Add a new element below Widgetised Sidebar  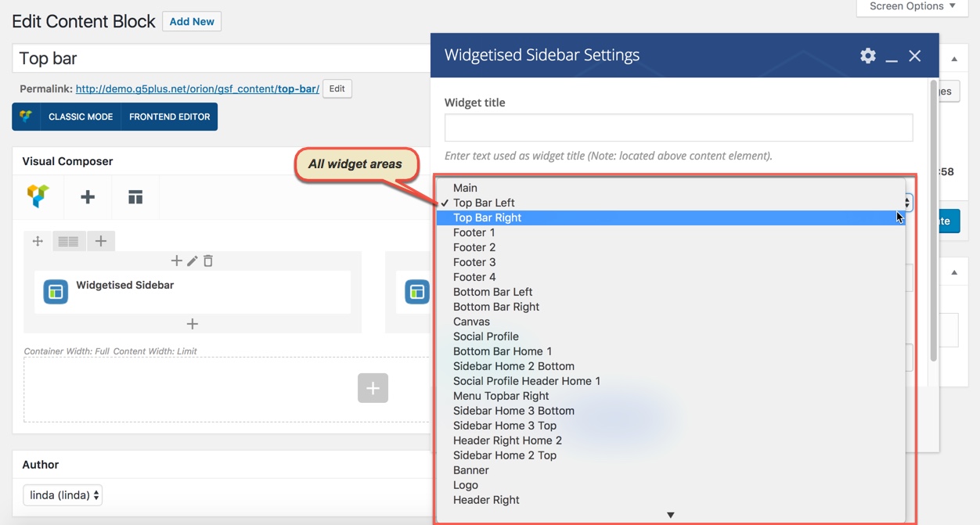click(192, 323)
